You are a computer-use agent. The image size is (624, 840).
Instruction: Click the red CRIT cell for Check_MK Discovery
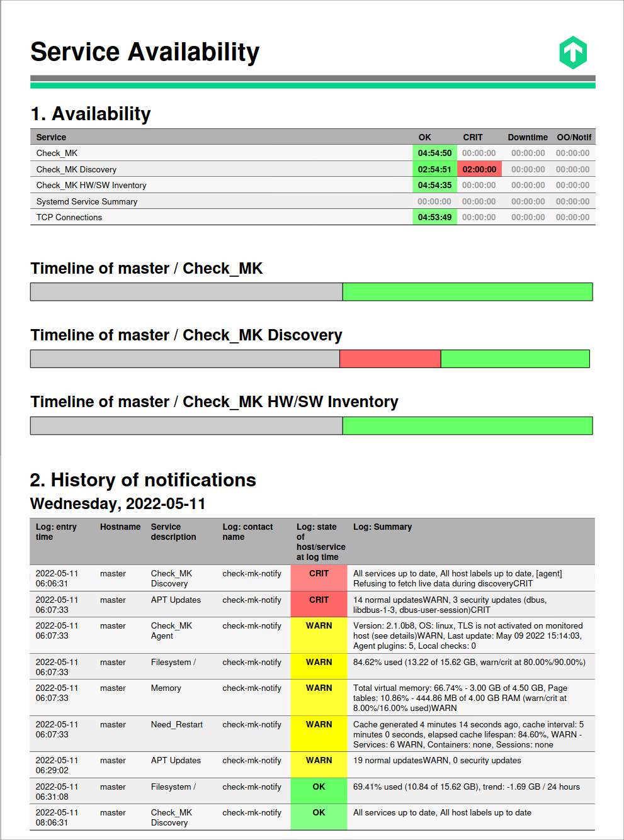[479, 169]
